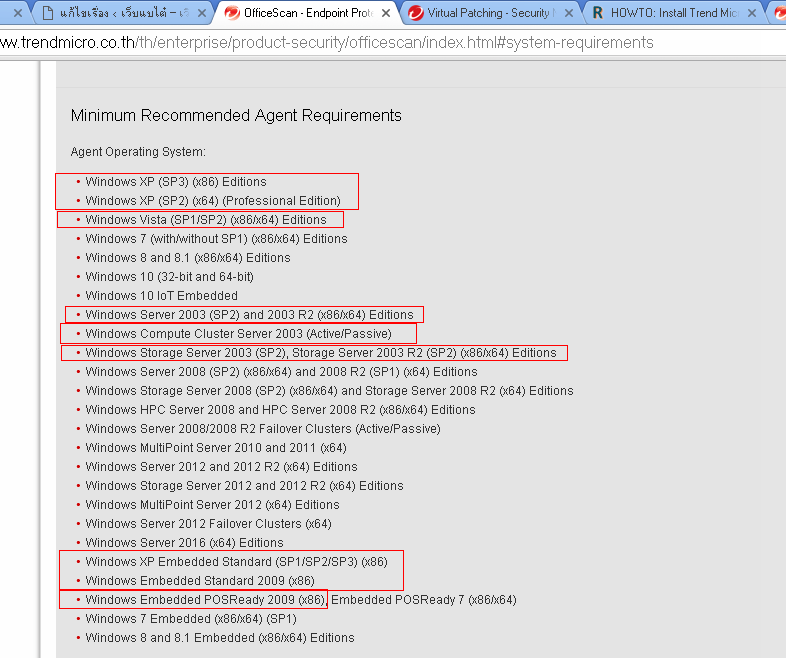
Task: Click Windows Server 2016 (x64) Editions
Action: point(184,543)
